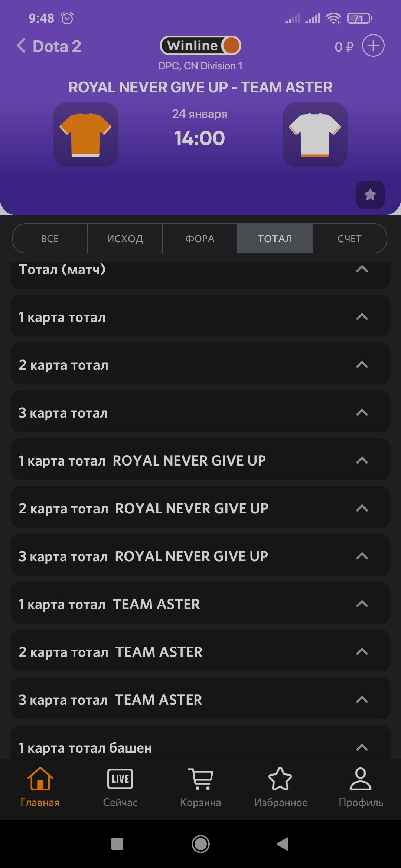Collapse 3 карта тотал TEAM ASTER section

point(362,700)
